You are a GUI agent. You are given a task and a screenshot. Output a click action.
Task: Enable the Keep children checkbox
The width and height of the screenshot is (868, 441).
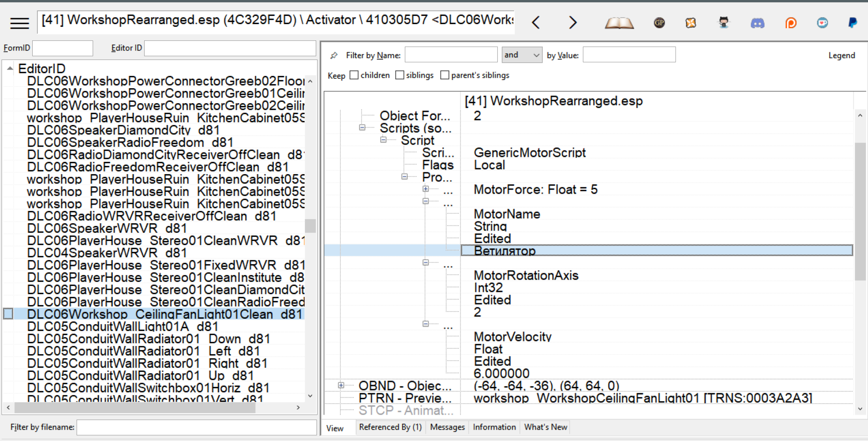point(354,75)
